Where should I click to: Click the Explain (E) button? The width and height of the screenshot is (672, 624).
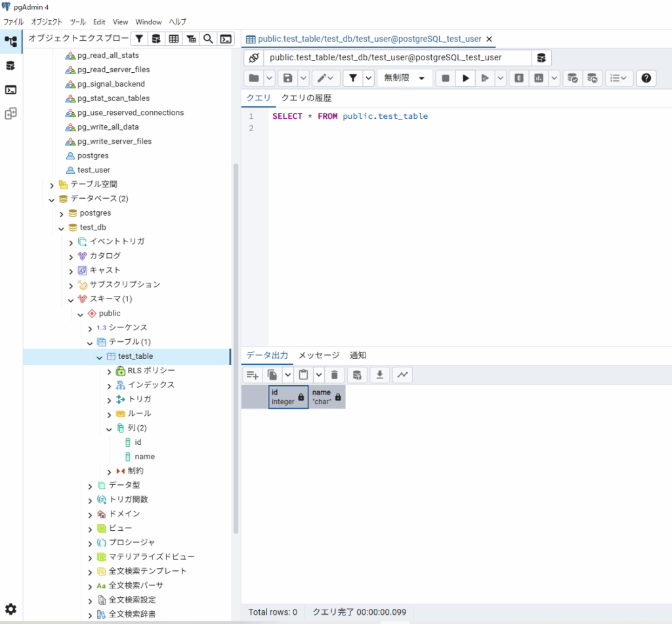(x=519, y=78)
